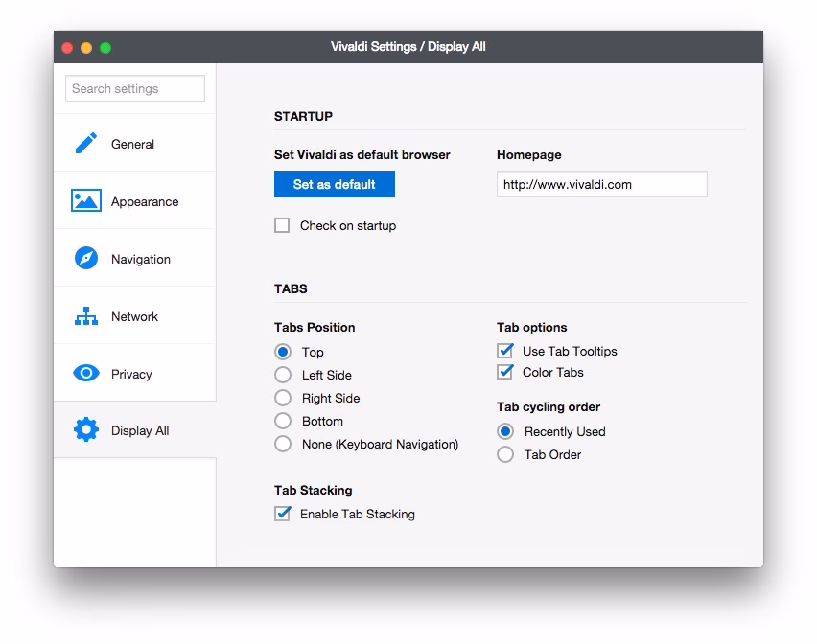Uncheck the Color Tabs option

pos(505,372)
